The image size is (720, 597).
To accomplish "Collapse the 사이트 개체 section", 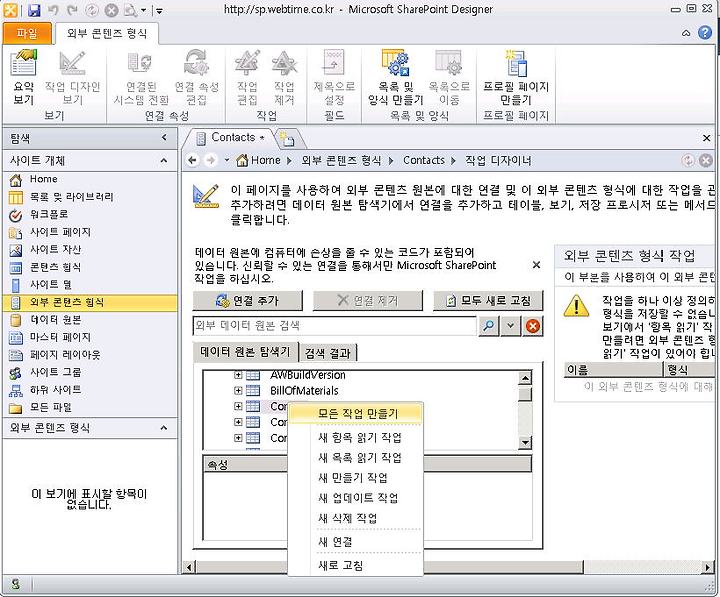I will point(164,160).
